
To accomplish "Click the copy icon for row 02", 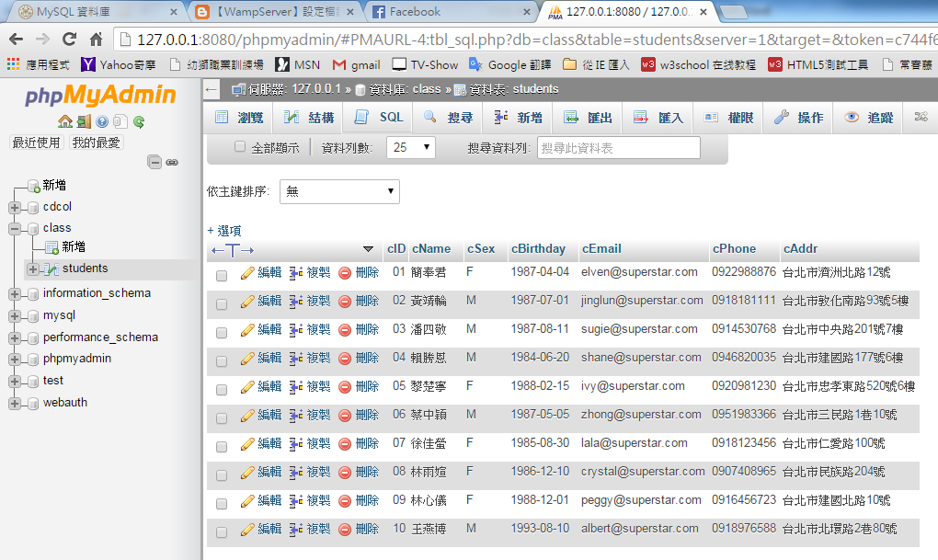I will point(295,302).
